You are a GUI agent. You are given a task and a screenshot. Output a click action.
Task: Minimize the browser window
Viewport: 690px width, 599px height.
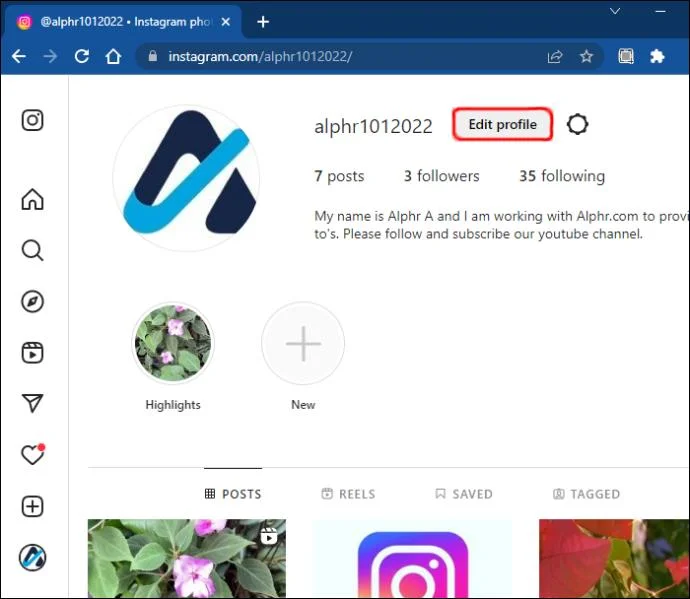[660, 11]
